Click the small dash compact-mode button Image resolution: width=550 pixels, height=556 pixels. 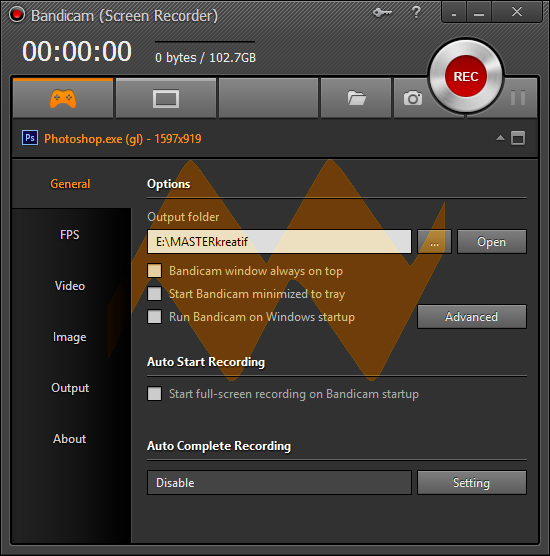click(454, 12)
